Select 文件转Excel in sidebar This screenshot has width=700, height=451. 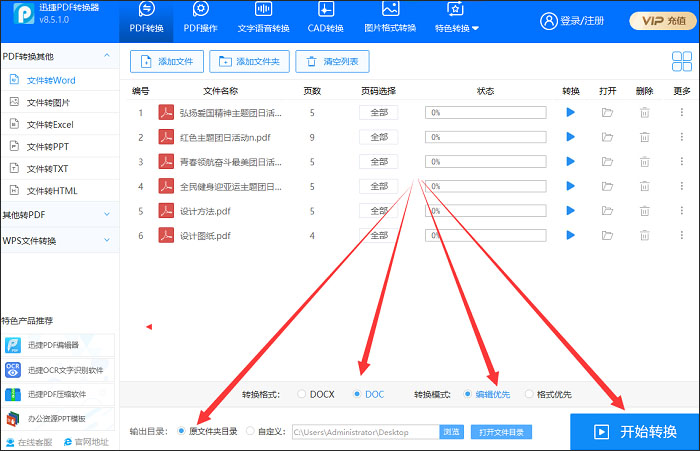coord(60,124)
